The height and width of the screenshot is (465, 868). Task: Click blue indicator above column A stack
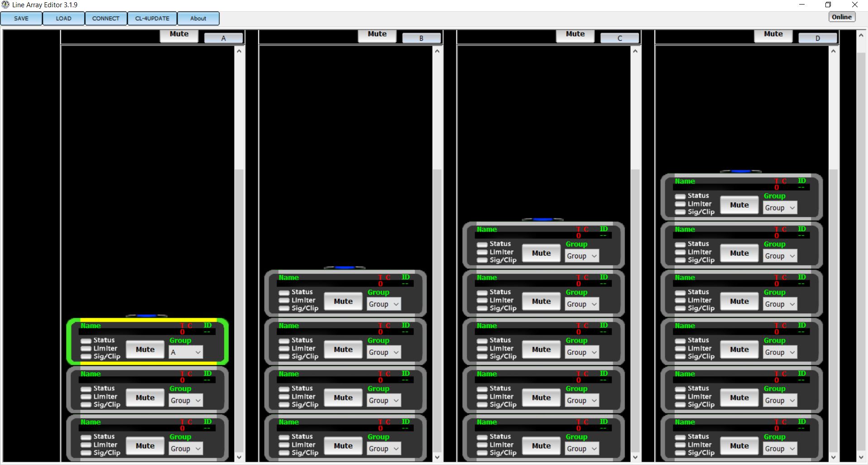click(146, 315)
